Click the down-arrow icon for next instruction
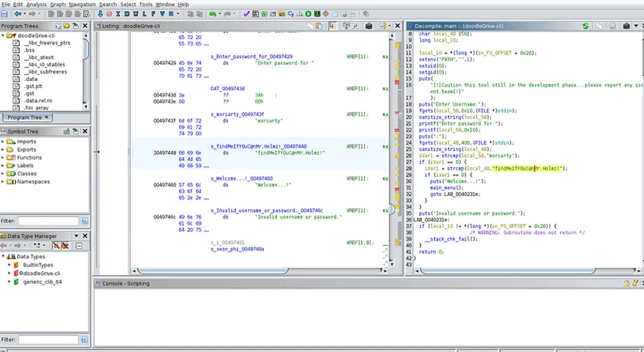 pos(100,14)
